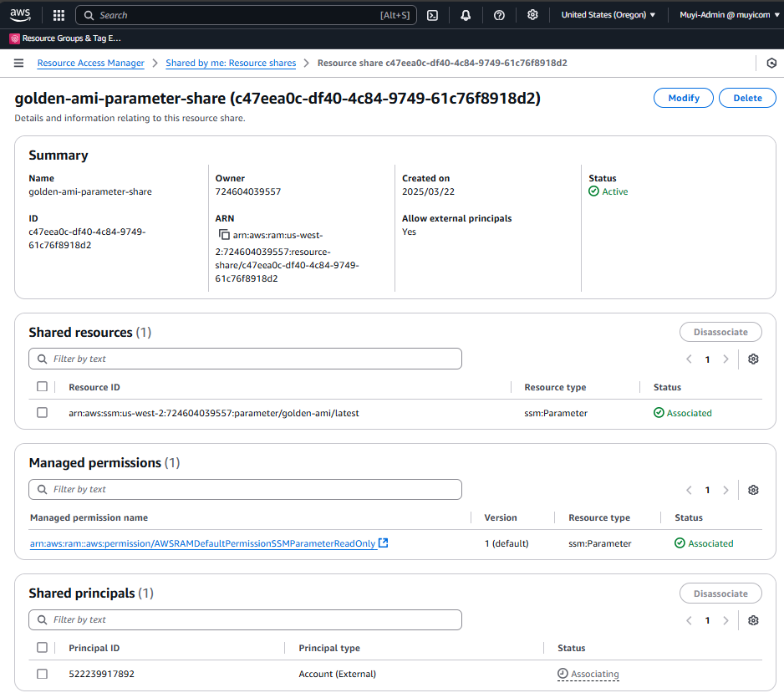Image resolution: width=784 pixels, height=698 pixels.
Task: Click the Active status text
Action: (614, 191)
